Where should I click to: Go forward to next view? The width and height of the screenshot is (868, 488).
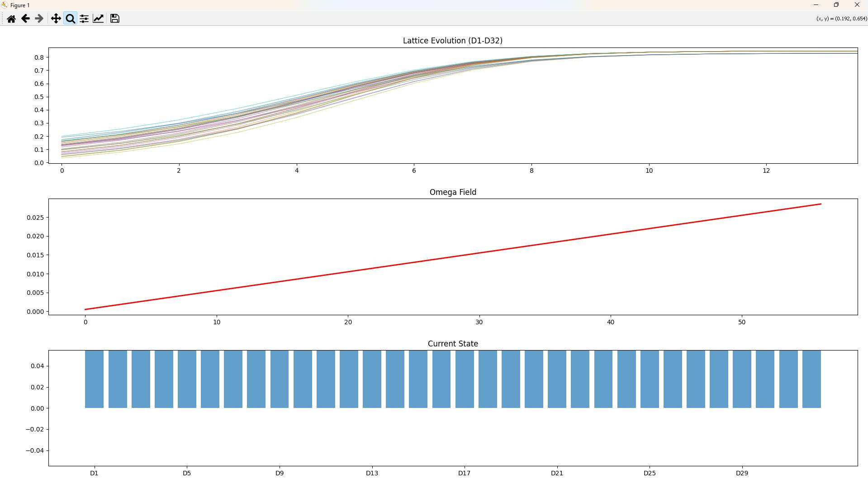[x=39, y=19]
